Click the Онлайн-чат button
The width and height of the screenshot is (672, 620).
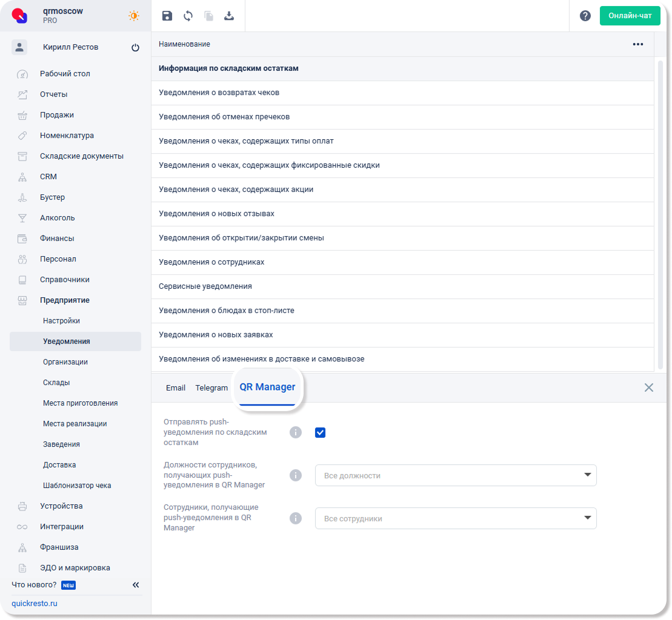pos(630,16)
